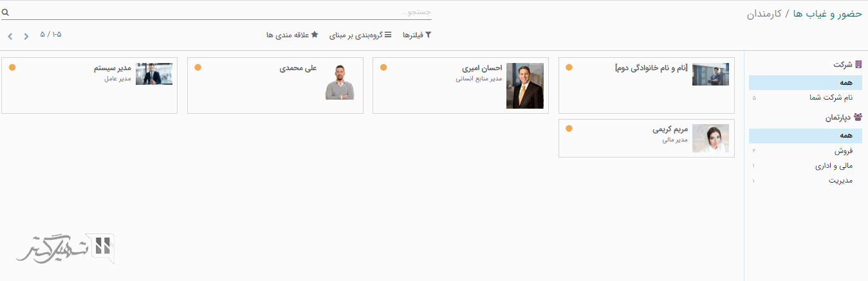Click orange status dot on مریم کریمی card

[x=569, y=129]
